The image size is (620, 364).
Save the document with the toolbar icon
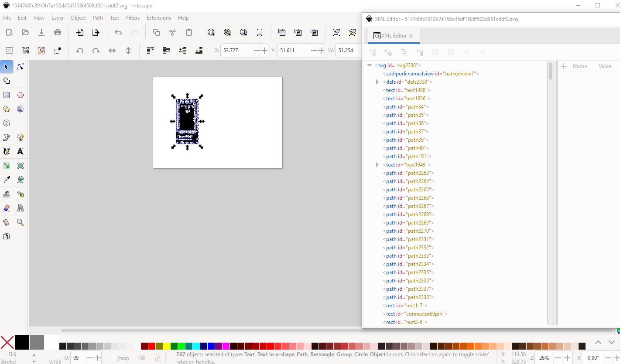click(x=41, y=32)
